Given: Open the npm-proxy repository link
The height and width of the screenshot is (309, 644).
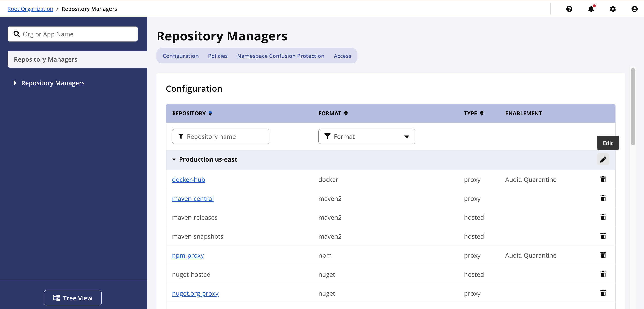Looking at the screenshot, I should point(188,256).
